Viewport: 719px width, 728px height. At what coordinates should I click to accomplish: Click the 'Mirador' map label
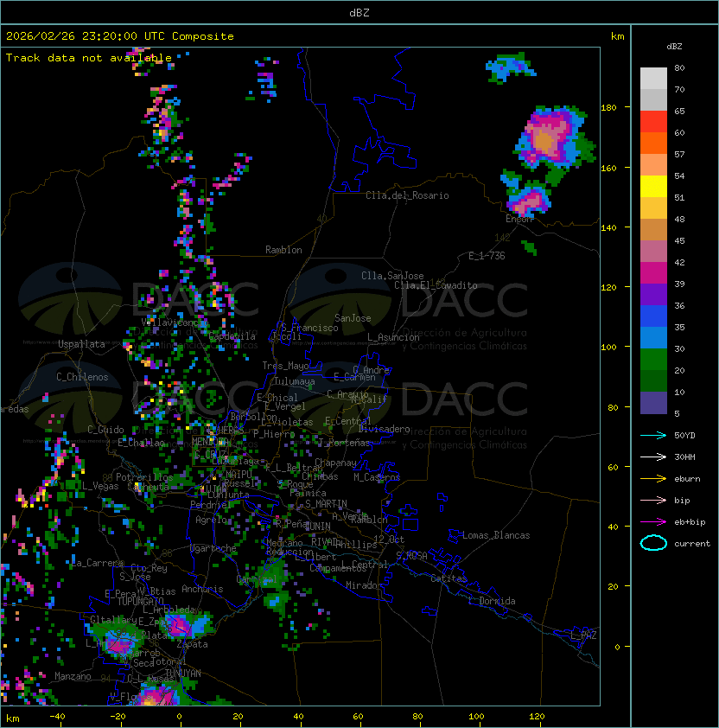pyautogui.click(x=365, y=585)
